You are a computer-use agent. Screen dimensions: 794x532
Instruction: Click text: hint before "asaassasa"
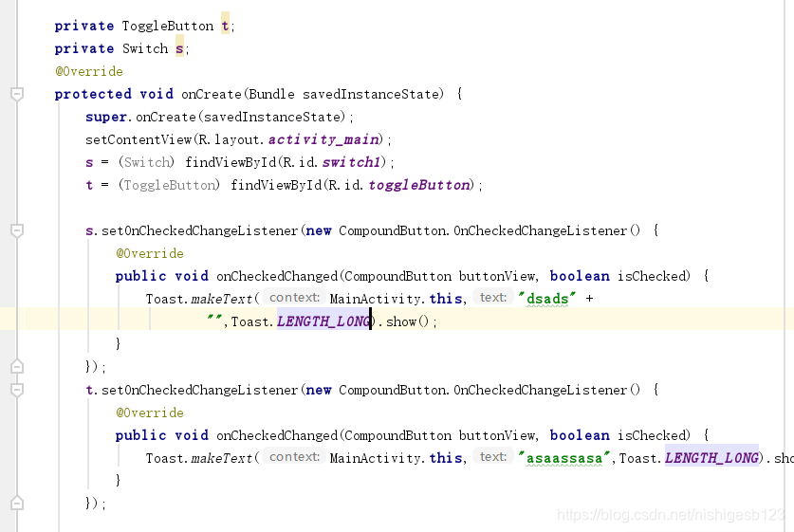point(493,457)
